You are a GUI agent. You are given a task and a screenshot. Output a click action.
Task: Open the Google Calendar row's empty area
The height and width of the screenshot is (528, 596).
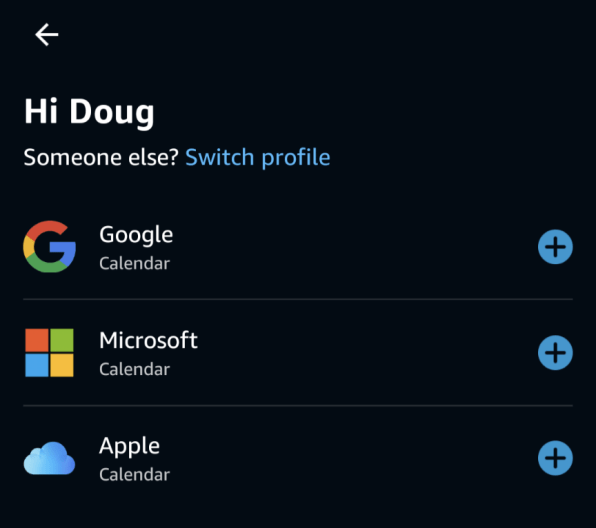coord(353,247)
